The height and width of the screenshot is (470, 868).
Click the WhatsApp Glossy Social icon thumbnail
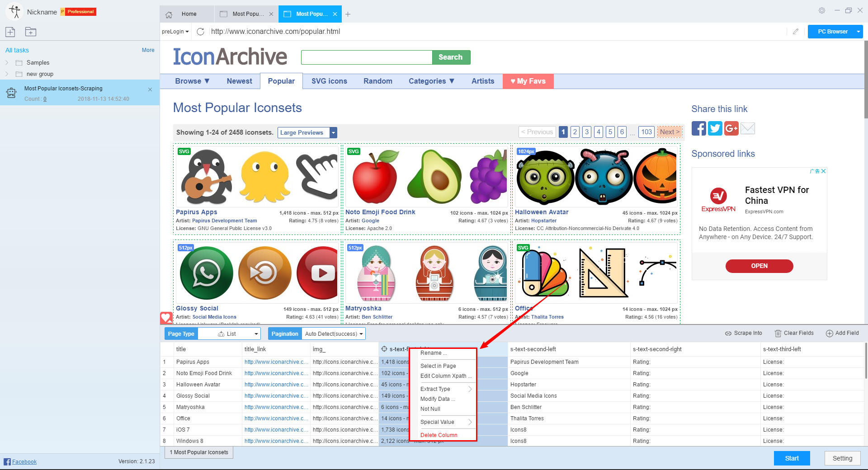207,273
